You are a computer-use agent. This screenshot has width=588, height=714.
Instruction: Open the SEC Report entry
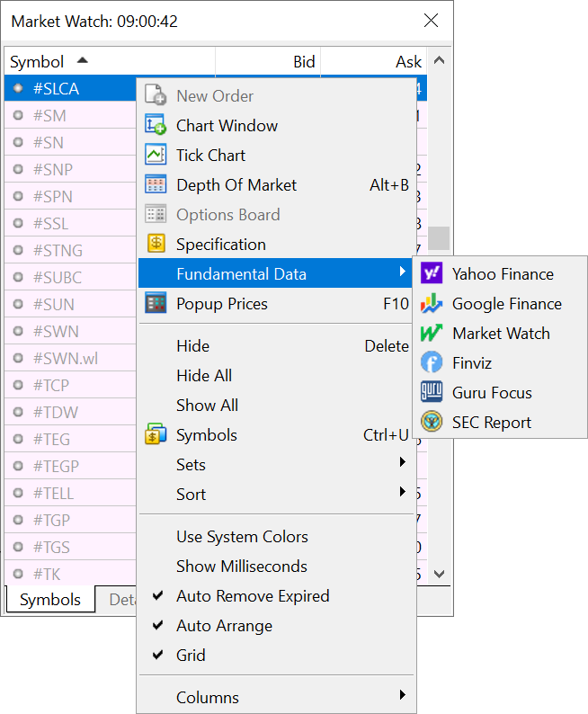tap(491, 423)
